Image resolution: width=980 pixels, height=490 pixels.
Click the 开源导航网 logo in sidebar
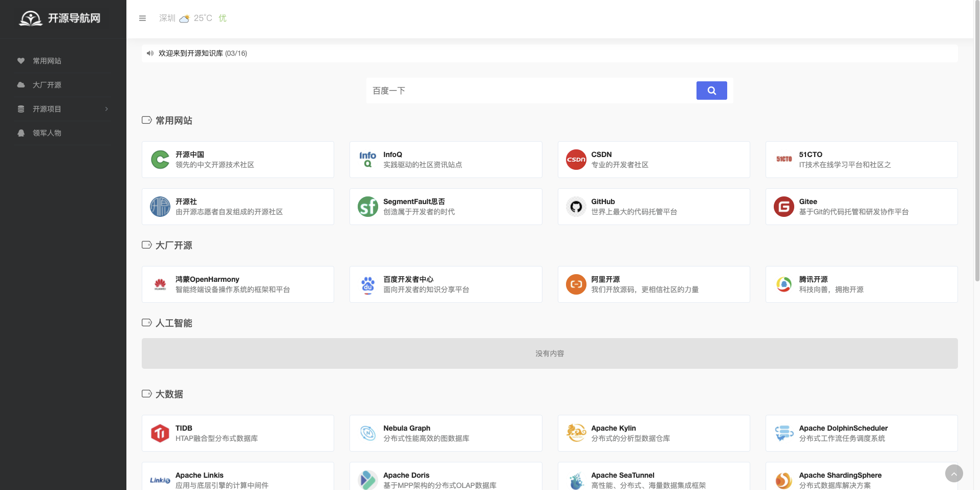click(x=60, y=18)
